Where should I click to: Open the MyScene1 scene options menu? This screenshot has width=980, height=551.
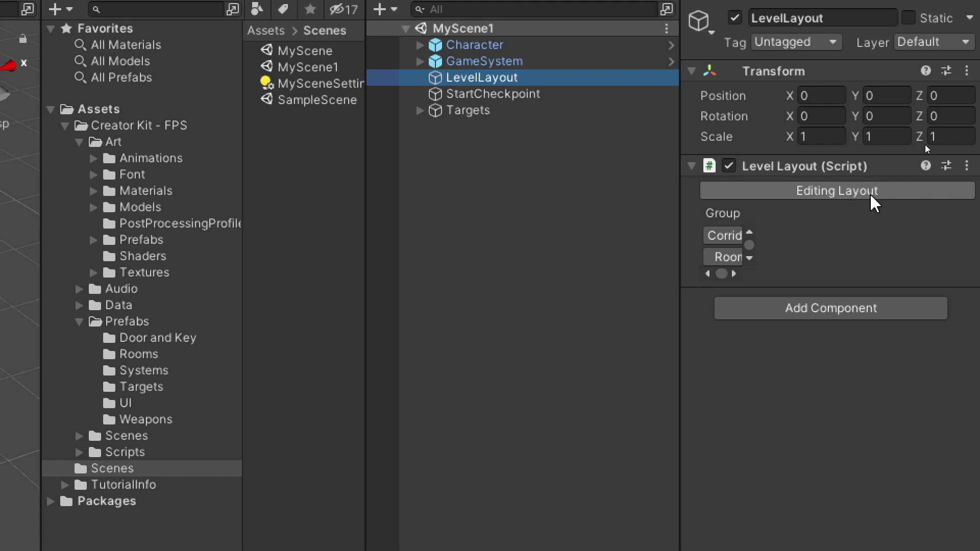667,29
